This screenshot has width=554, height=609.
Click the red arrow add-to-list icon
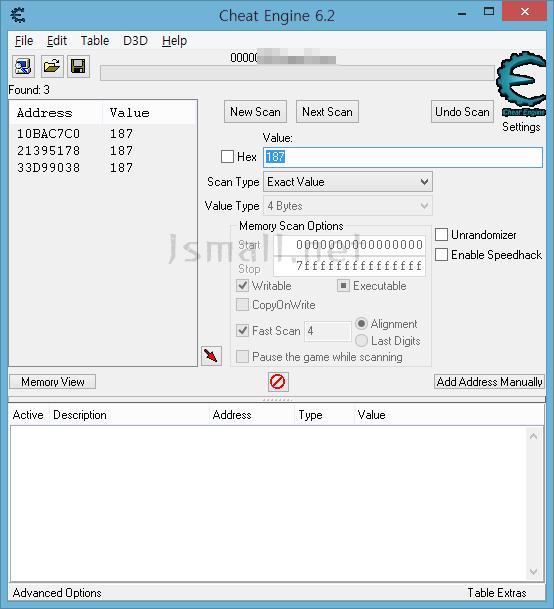pyautogui.click(x=211, y=356)
